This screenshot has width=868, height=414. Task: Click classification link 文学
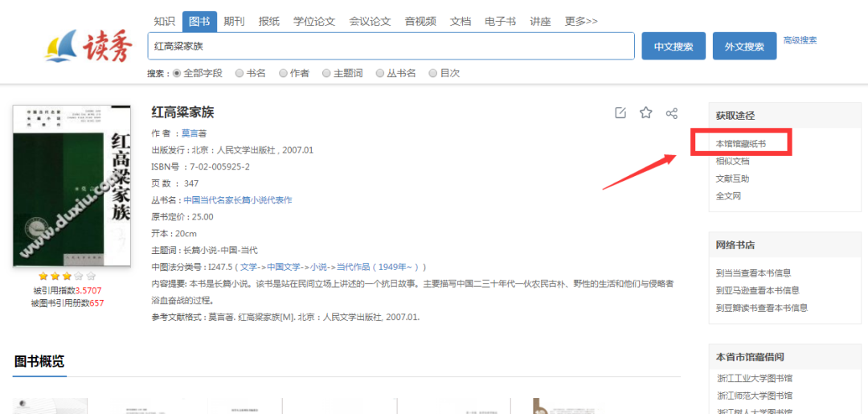point(248,267)
